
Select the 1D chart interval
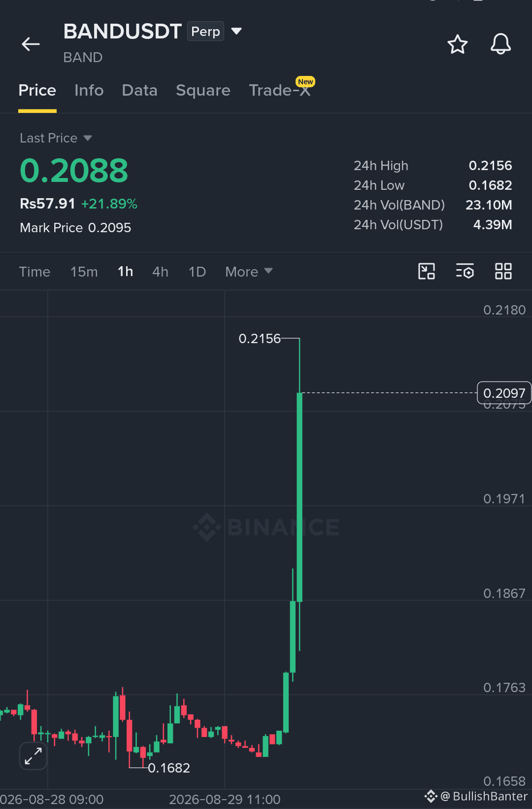(197, 272)
